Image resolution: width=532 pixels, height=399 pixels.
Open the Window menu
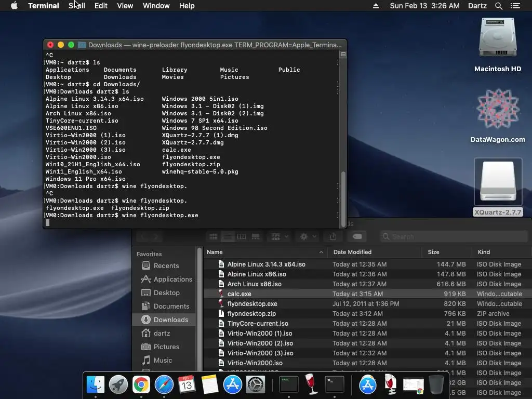pos(156,6)
